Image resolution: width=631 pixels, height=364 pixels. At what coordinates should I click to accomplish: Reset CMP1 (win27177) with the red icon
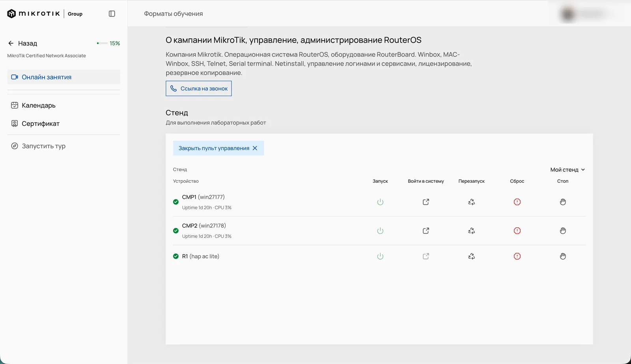click(x=517, y=202)
